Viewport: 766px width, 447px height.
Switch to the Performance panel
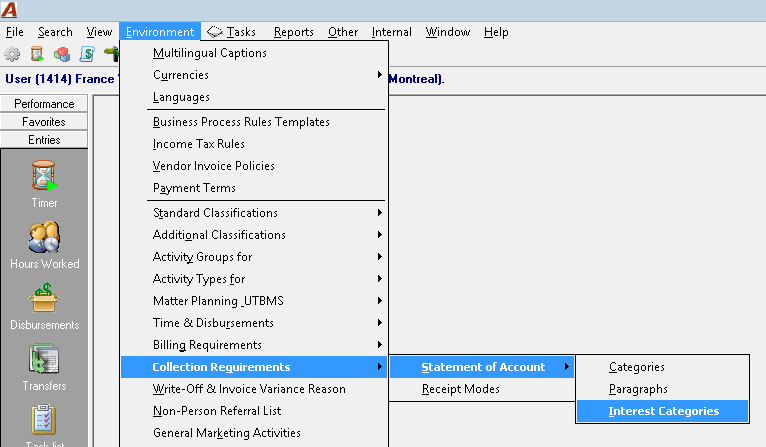44,104
